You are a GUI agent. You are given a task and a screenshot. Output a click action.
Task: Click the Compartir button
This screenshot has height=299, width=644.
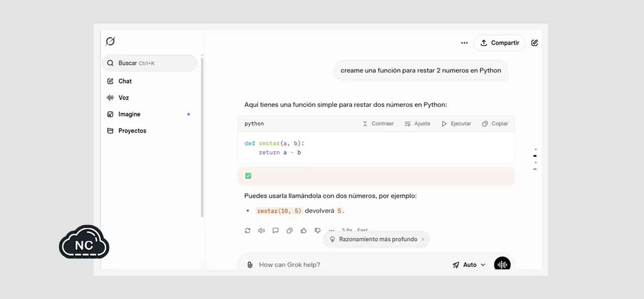tap(499, 43)
